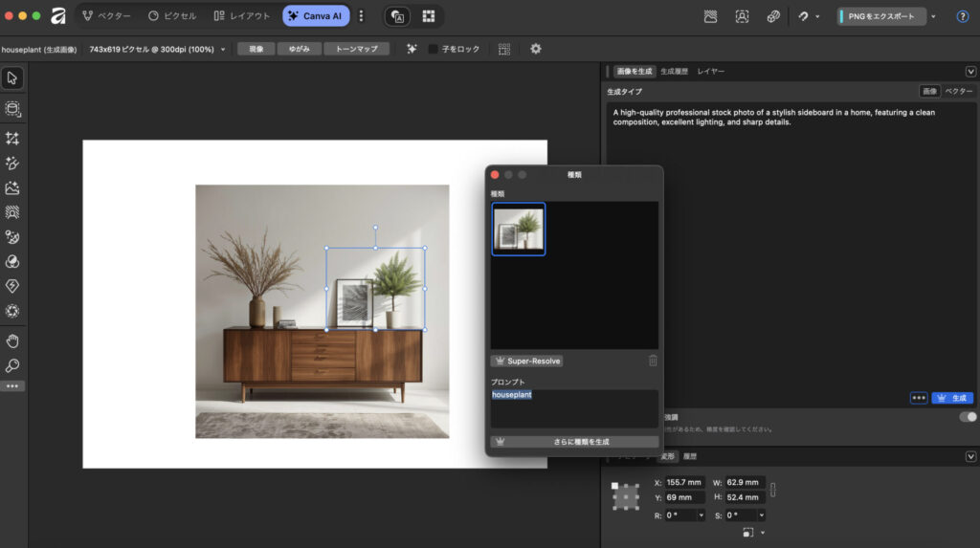Screen dimensions: 980x548
Task: Open document size dropdown after 300dpi text
Action: click(x=223, y=49)
